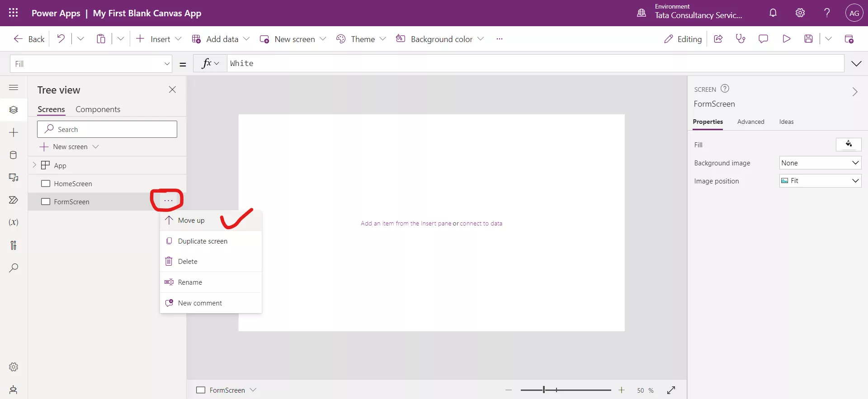Open the fx function dropdown
This screenshot has width=868, height=399.
[210, 63]
